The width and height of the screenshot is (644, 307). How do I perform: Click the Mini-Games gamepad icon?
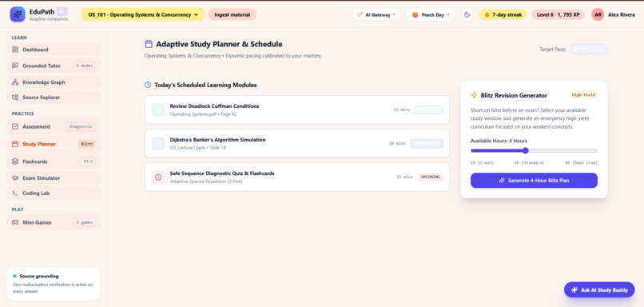(x=15, y=222)
